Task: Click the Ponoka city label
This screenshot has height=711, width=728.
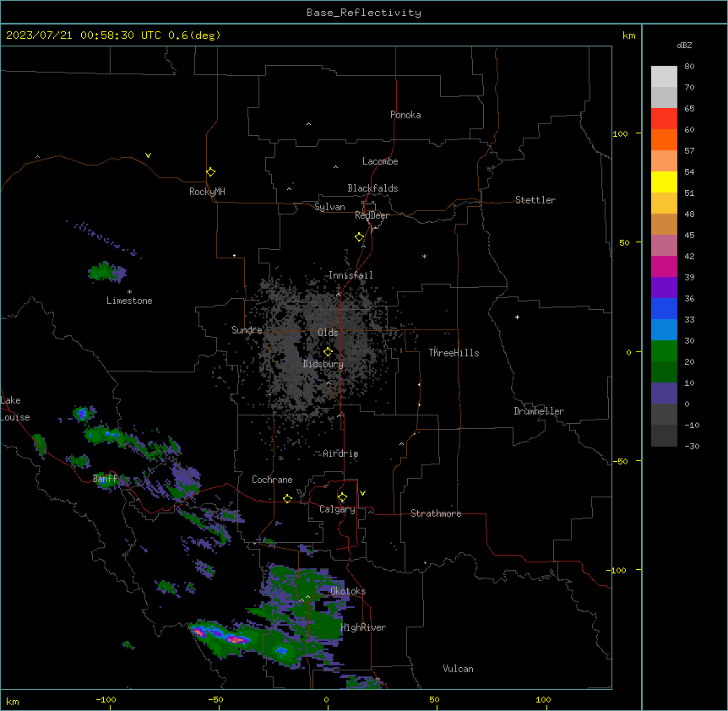Action: pos(405,115)
